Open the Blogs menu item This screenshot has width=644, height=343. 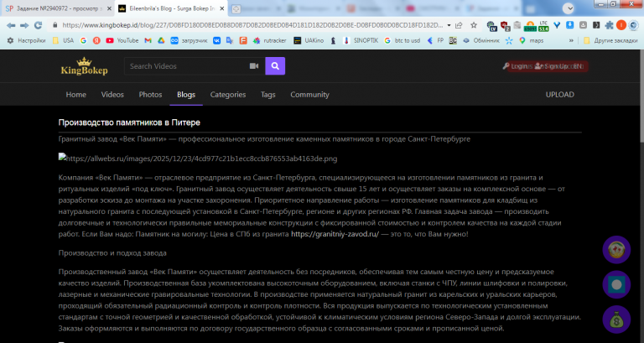point(186,95)
